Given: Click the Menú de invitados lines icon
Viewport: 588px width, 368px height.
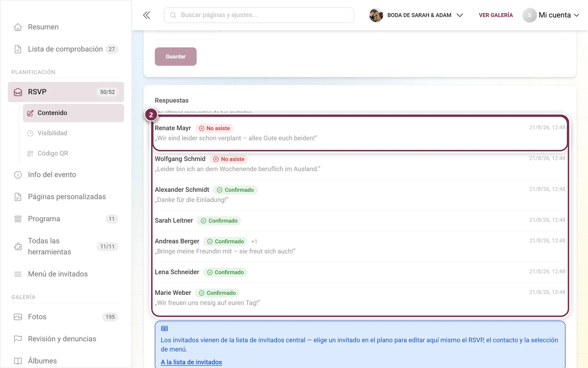Looking at the screenshot, I should click(x=18, y=274).
